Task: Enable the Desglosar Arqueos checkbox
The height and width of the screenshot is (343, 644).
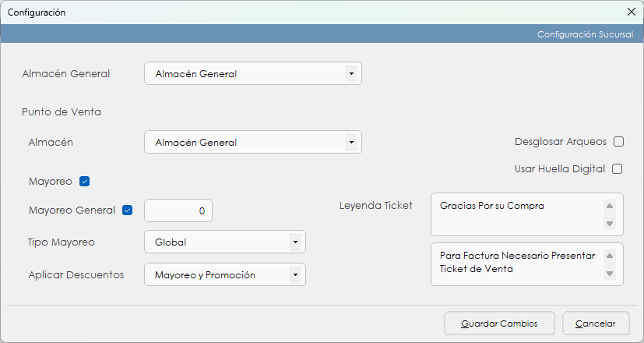Action: pyautogui.click(x=618, y=142)
